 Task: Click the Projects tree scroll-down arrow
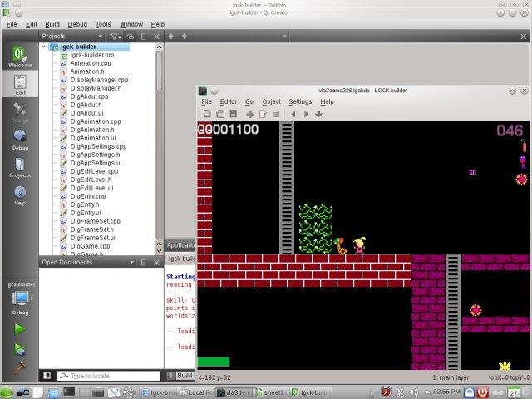point(159,251)
